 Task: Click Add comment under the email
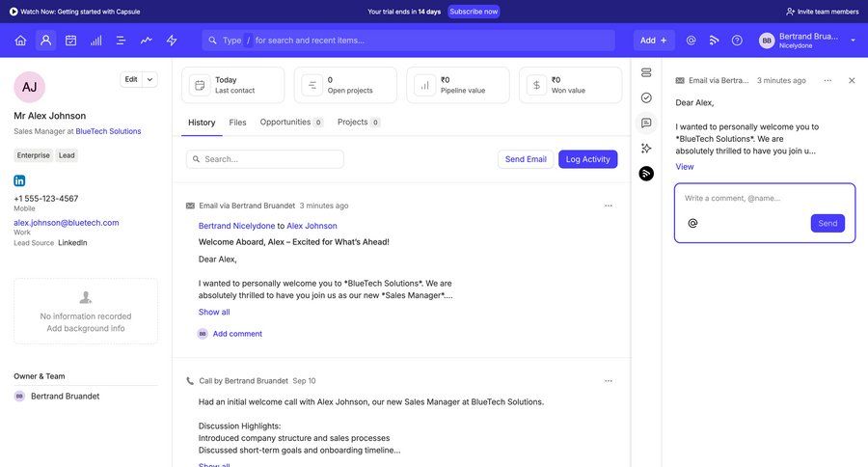[237, 334]
